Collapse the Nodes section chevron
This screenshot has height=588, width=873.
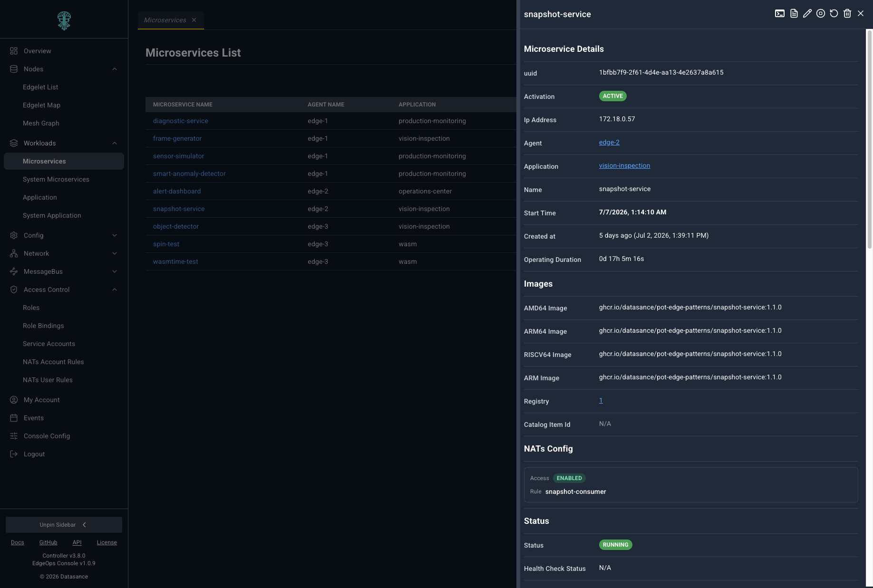pos(115,69)
